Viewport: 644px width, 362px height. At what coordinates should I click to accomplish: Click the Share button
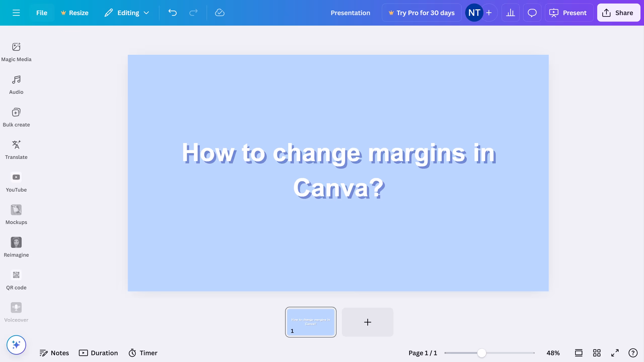click(618, 13)
